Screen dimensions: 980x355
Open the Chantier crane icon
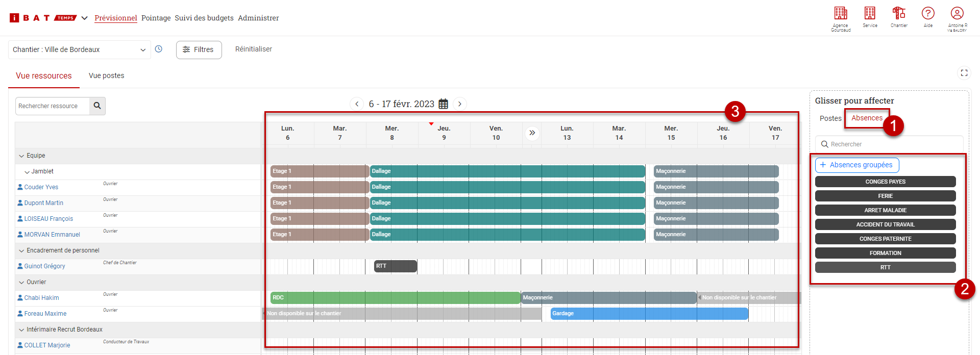(899, 14)
